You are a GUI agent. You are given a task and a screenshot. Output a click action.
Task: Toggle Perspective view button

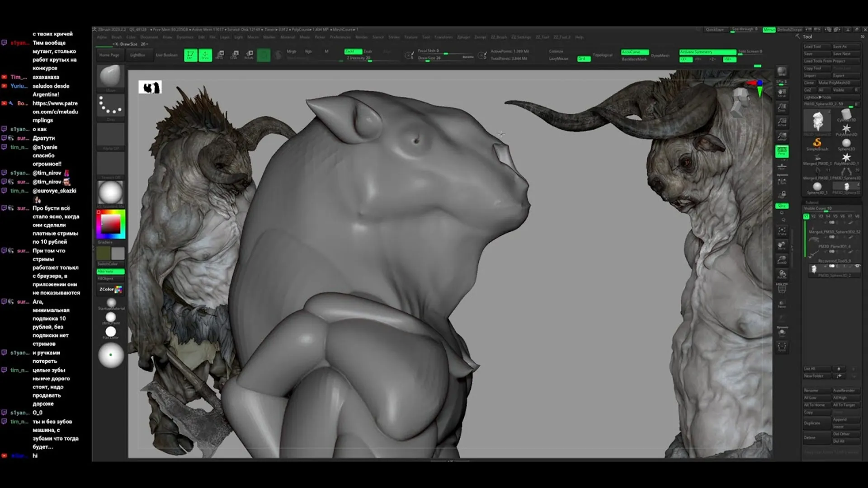(x=782, y=151)
